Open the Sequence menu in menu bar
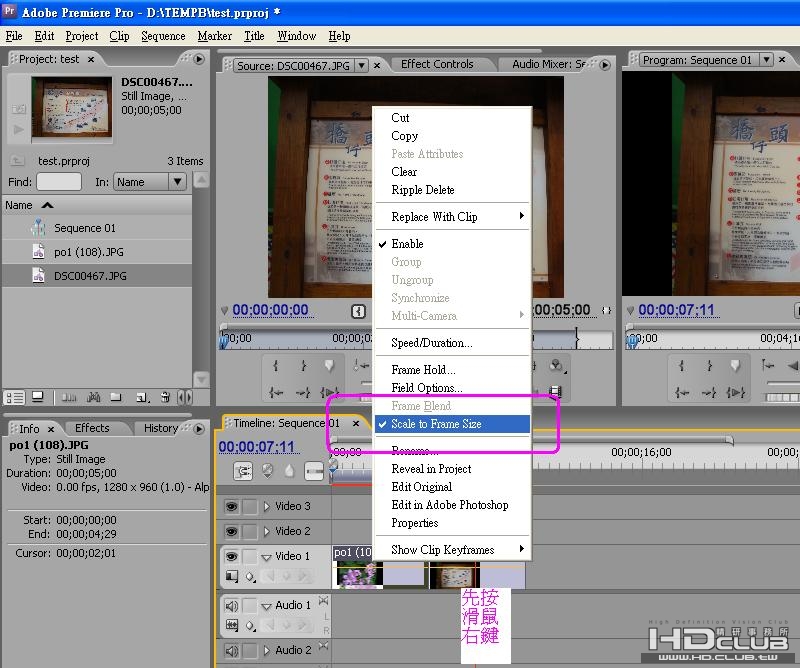Image resolution: width=800 pixels, height=668 pixels. 163,36
